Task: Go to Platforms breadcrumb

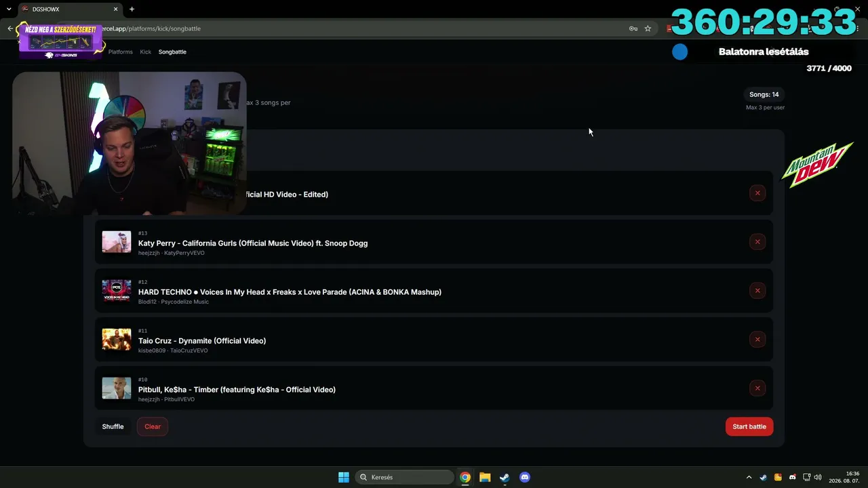Action: tap(121, 52)
